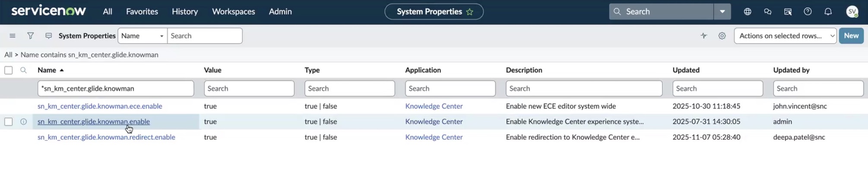Click 'Enable redirection to Knowledge Center' description
The width and height of the screenshot is (868, 169).
572,137
